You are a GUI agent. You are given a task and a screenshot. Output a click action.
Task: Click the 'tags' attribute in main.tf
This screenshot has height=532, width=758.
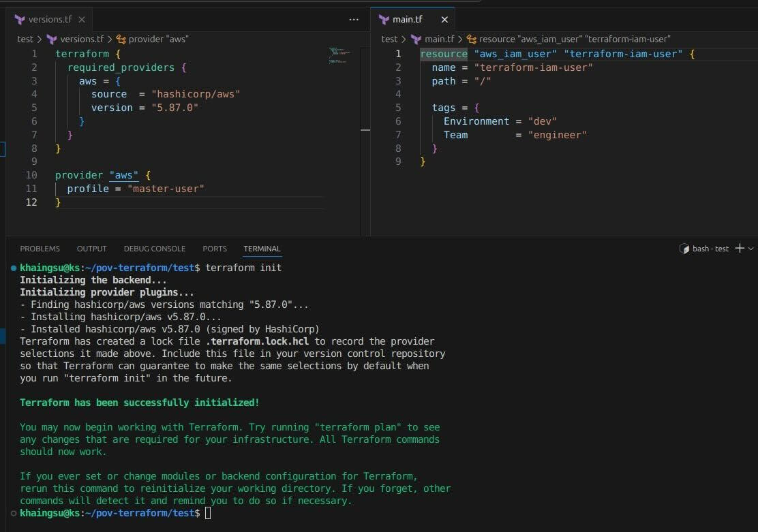[444, 107]
